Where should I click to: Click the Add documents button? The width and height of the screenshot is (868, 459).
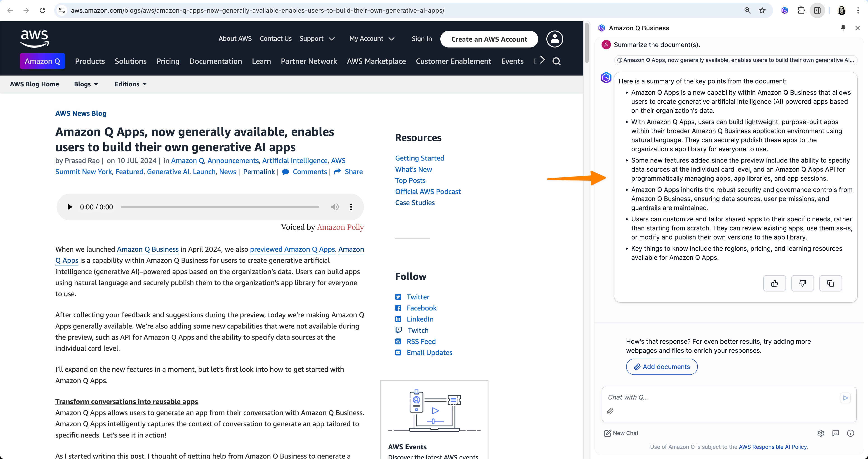pos(661,367)
